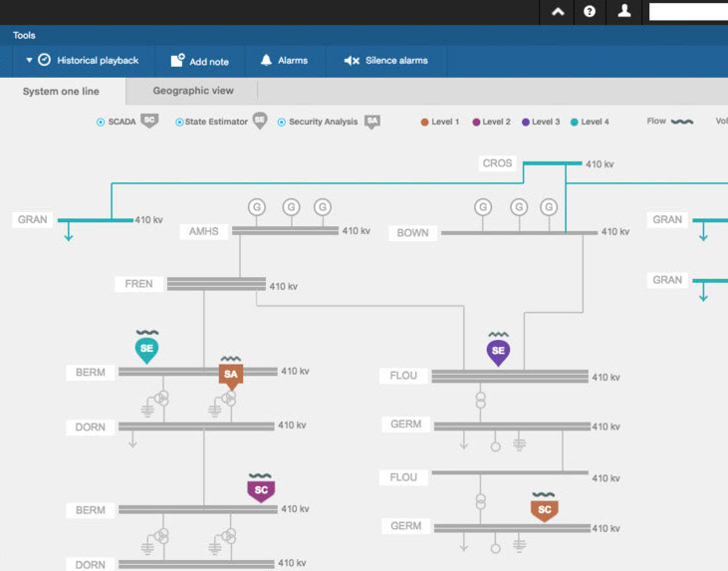This screenshot has width=728, height=571.
Task: Click the first generator G on BOWN
Action: (x=483, y=206)
